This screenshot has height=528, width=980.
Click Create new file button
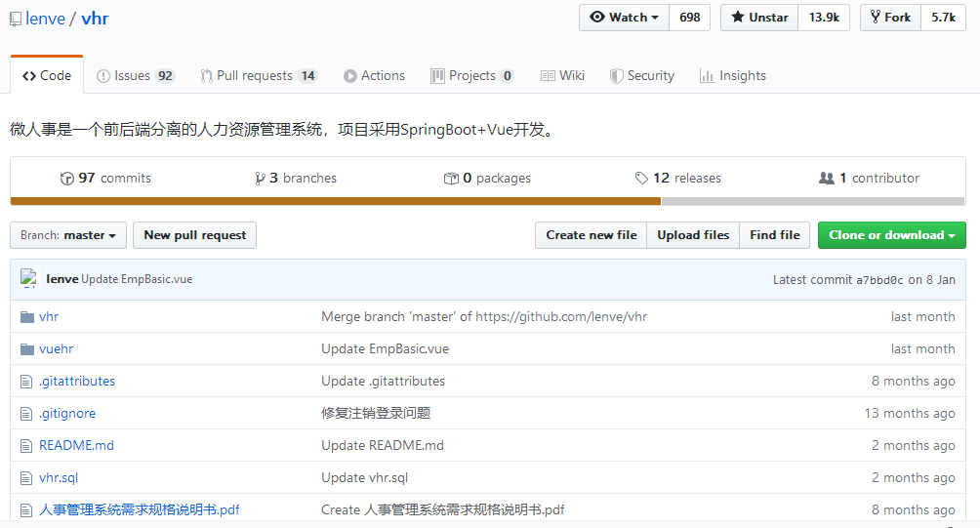point(592,235)
